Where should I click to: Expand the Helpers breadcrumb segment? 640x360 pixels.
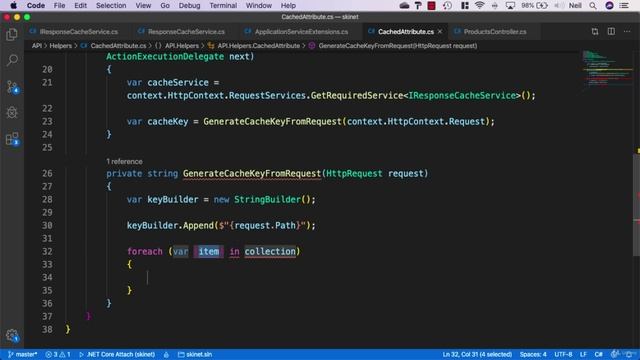point(60,46)
